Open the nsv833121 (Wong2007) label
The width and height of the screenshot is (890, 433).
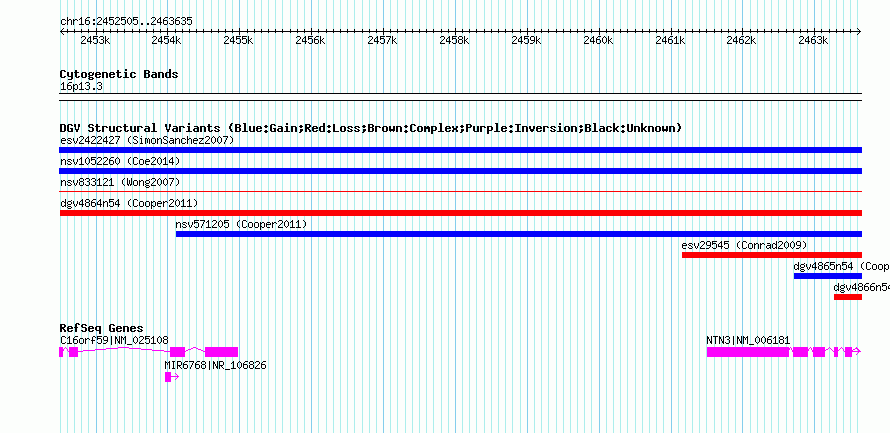pyautogui.click(x=120, y=182)
